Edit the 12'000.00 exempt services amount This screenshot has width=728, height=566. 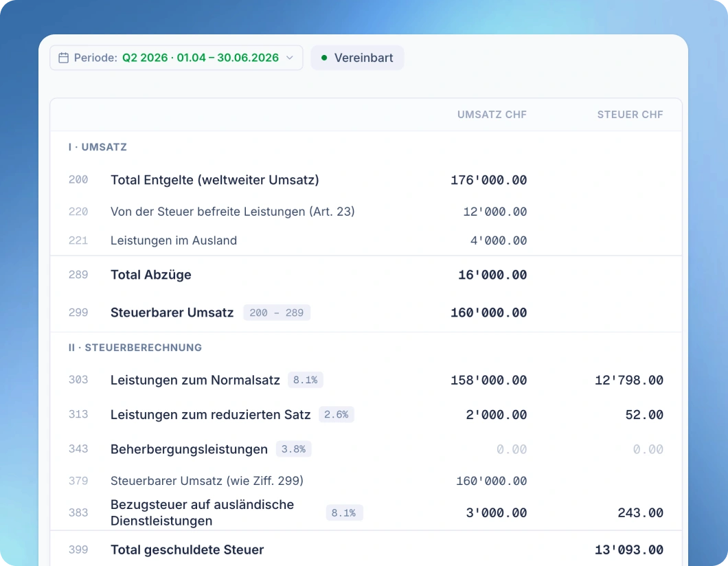(495, 212)
